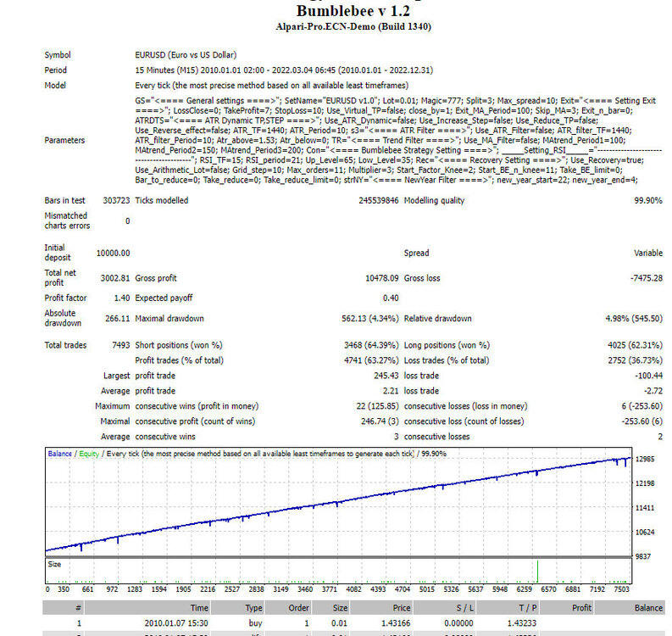Click the relative drawdown value 4.98% (545.50)
The width and height of the screenshot is (672, 636).
click(x=634, y=318)
